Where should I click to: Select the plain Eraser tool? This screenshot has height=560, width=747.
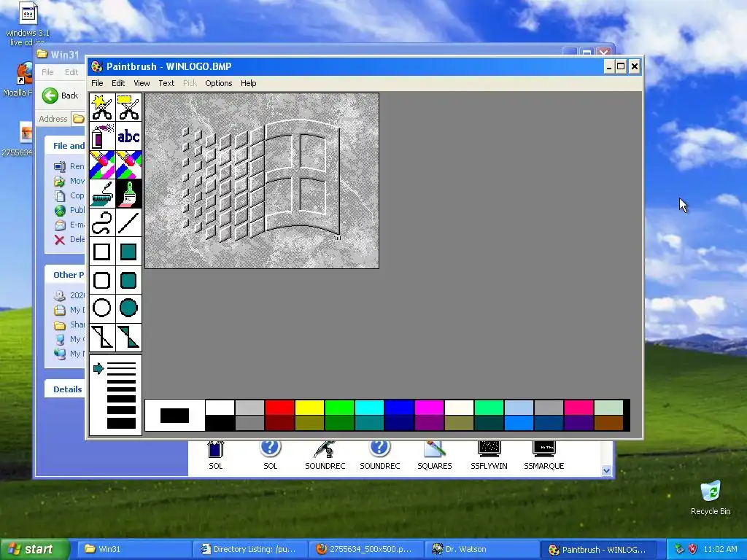coord(128,165)
